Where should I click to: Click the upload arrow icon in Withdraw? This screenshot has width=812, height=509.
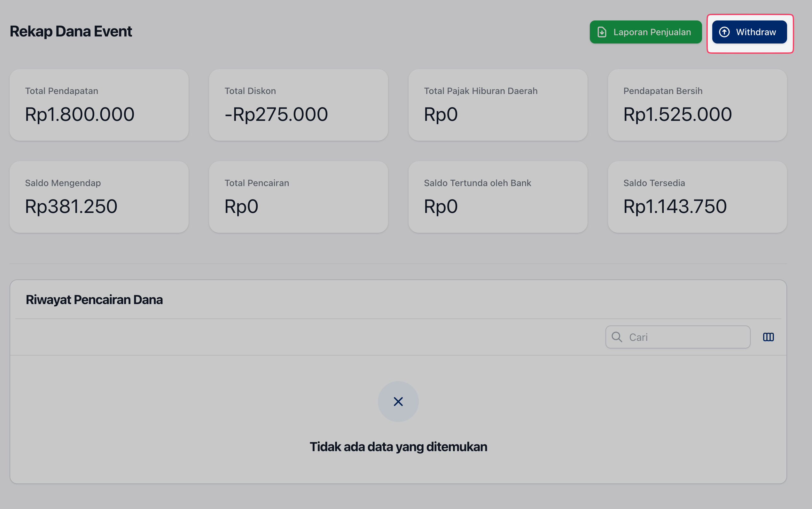[x=724, y=32]
